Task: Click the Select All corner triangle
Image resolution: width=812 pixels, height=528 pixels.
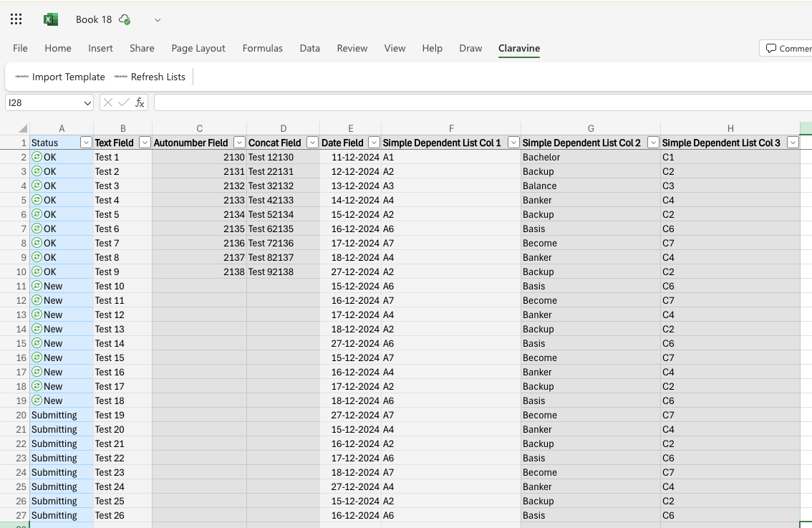Action: pos(23,128)
